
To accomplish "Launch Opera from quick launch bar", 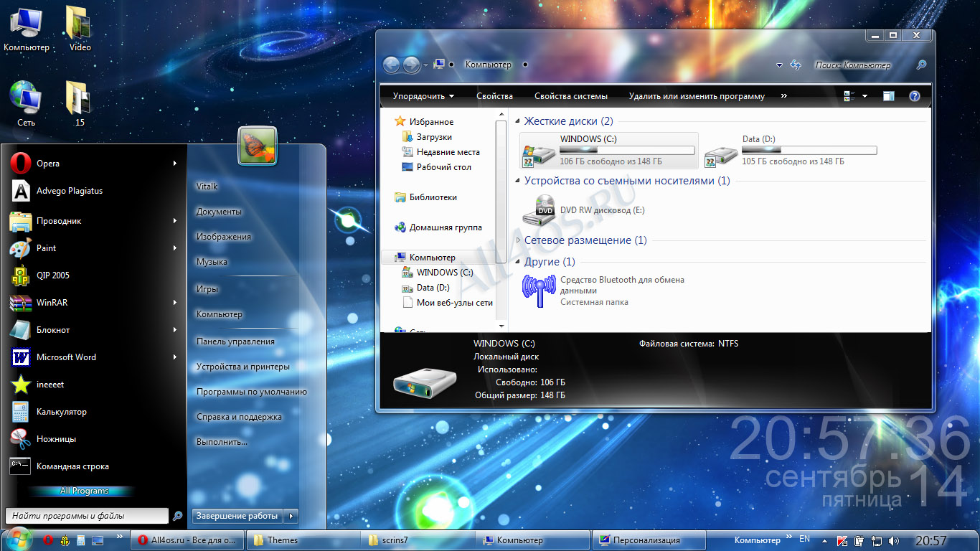I will tap(48, 540).
